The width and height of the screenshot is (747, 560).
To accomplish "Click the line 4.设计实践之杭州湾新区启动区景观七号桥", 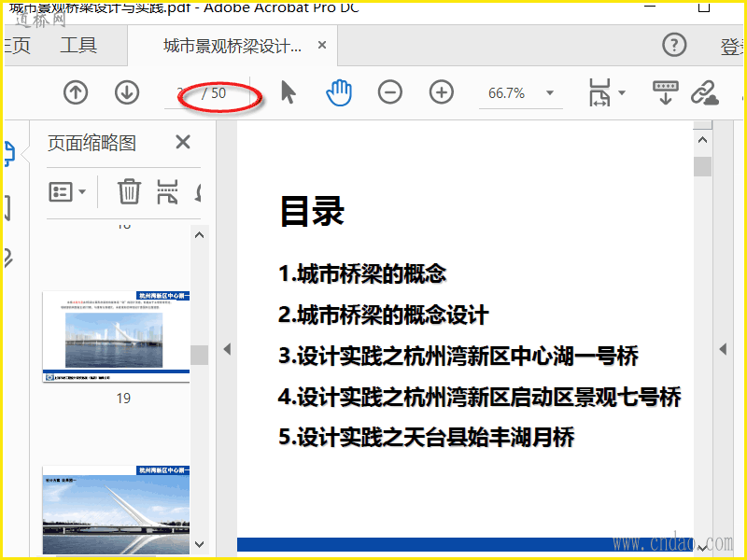I will coord(480,397).
